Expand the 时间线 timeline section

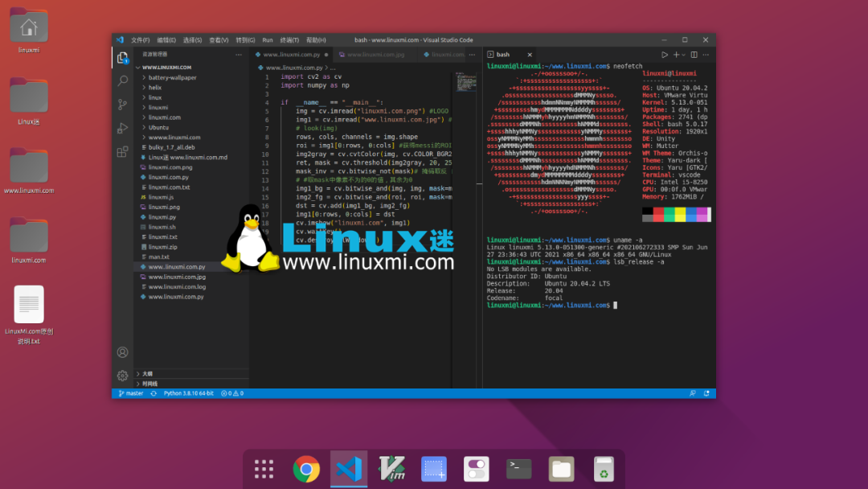149,384
